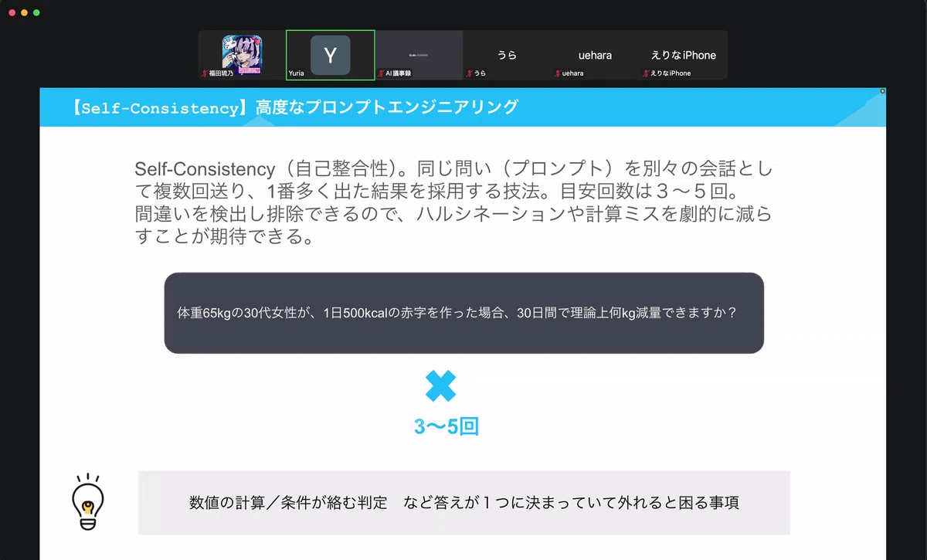Select the AI 議事録 participant video tile
Viewport: 927px width, 560px height.
419,55
